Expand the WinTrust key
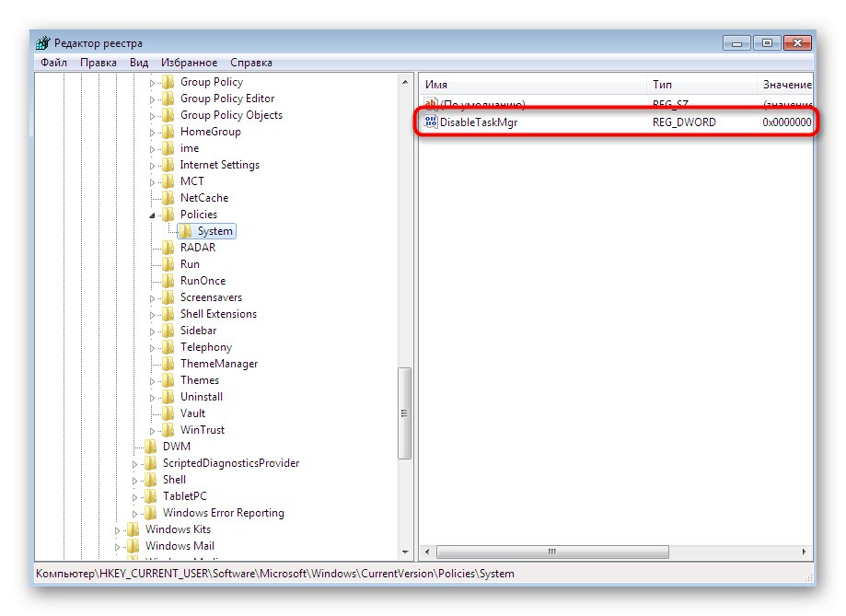This screenshot has height=616, width=846. tap(152, 431)
